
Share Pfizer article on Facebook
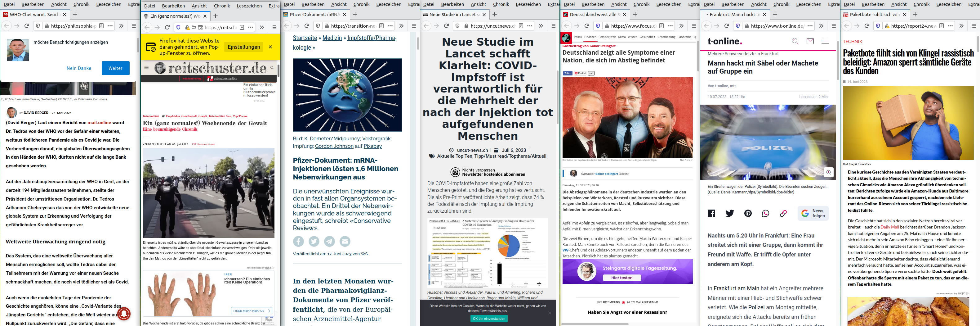pyautogui.click(x=298, y=241)
